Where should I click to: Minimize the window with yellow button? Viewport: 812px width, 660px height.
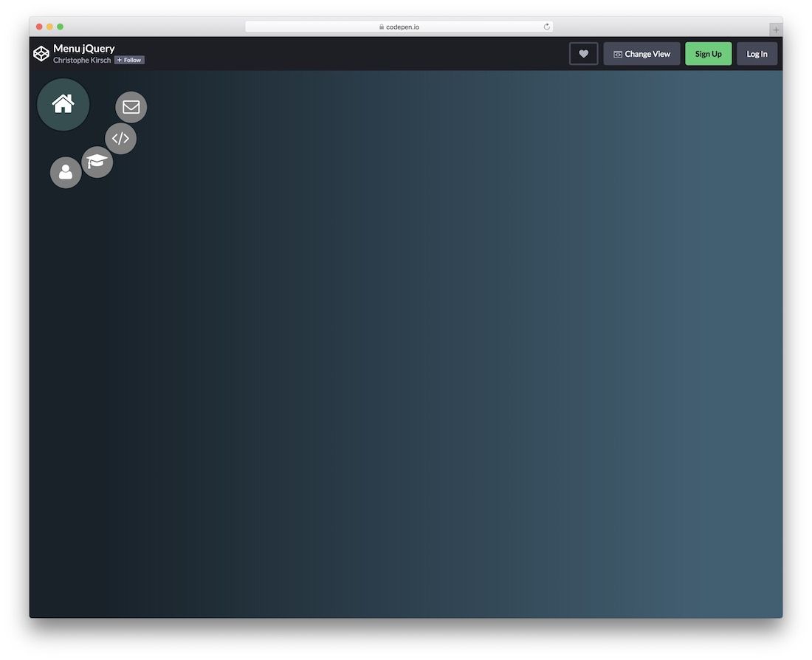pos(49,27)
